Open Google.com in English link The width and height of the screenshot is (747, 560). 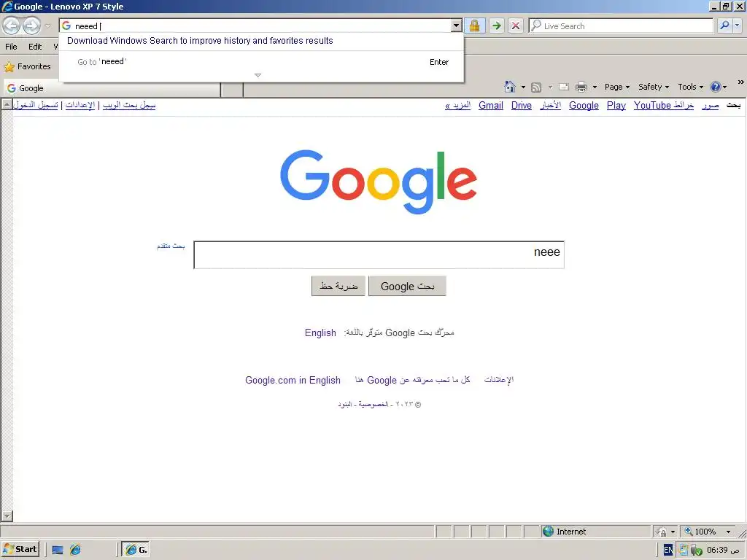(293, 381)
